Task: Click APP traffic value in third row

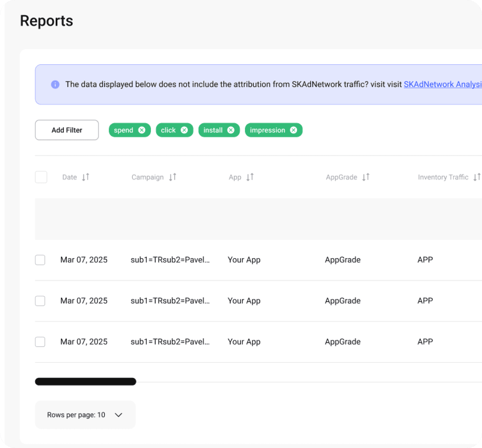Action: 425,342
